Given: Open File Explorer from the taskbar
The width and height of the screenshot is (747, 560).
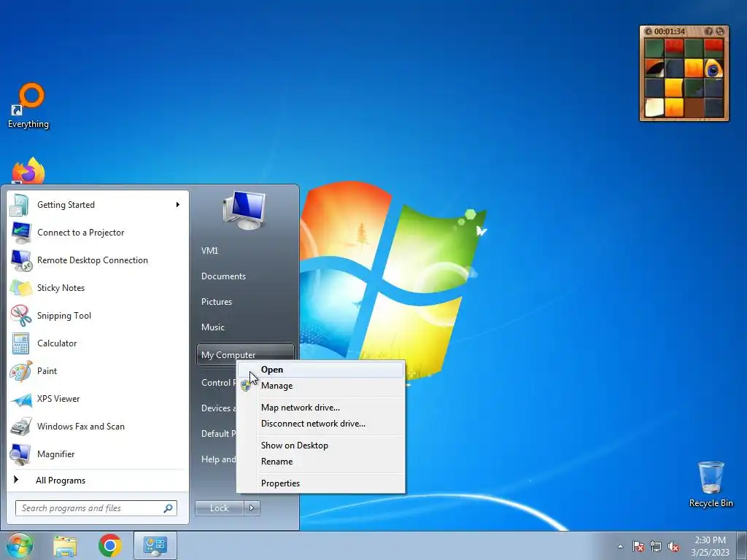Looking at the screenshot, I should coord(65,545).
